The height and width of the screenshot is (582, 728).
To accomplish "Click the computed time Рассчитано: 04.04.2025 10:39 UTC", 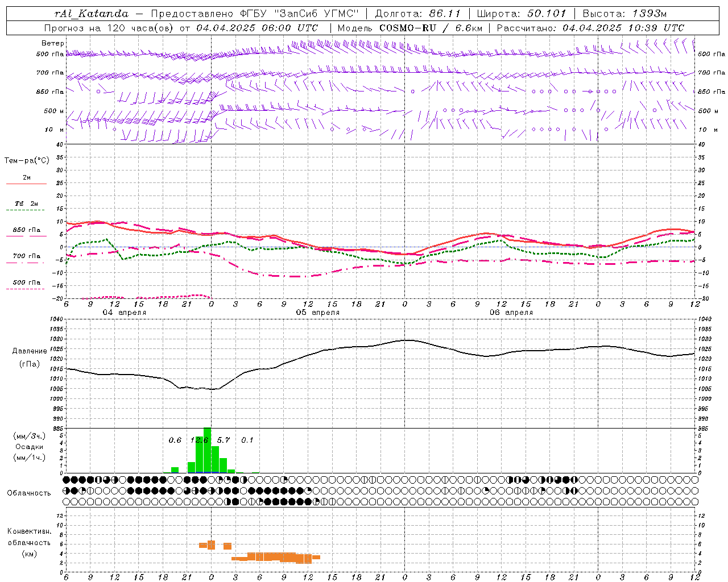I will pyautogui.click(x=590, y=28).
